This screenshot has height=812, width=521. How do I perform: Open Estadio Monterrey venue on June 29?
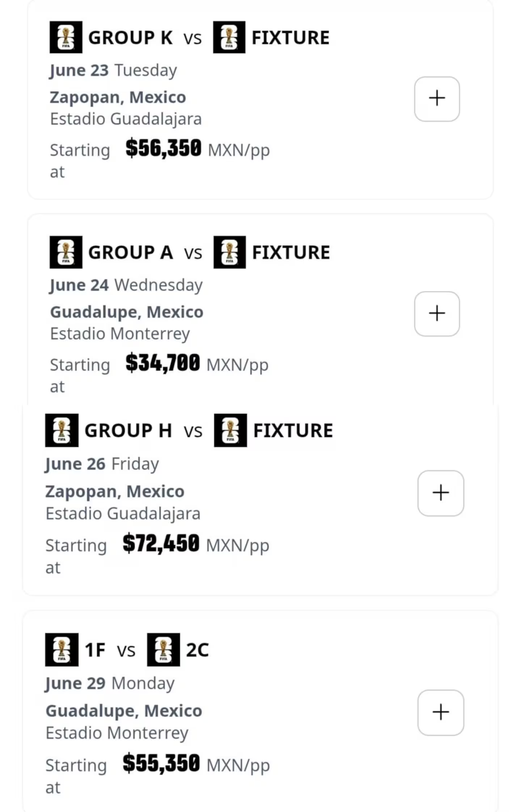(117, 733)
